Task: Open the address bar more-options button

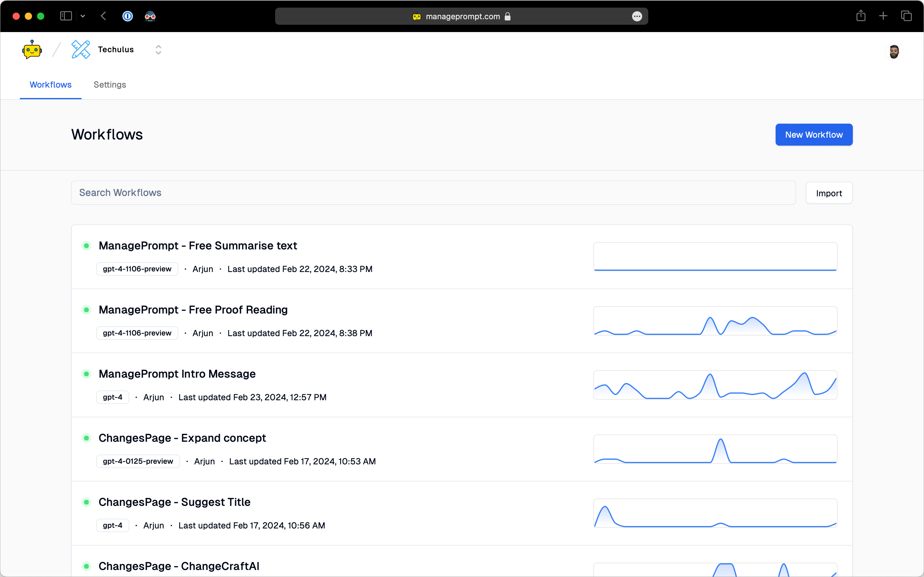Action: tap(637, 16)
